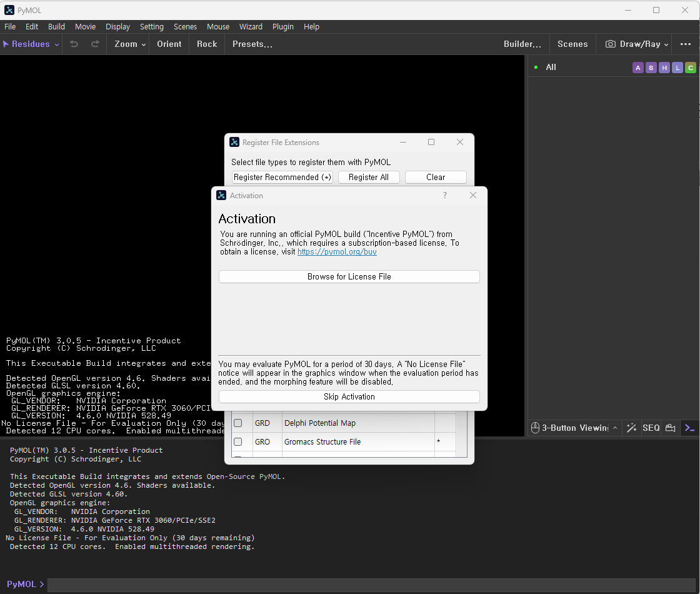Open the Mouse menu

tap(218, 27)
